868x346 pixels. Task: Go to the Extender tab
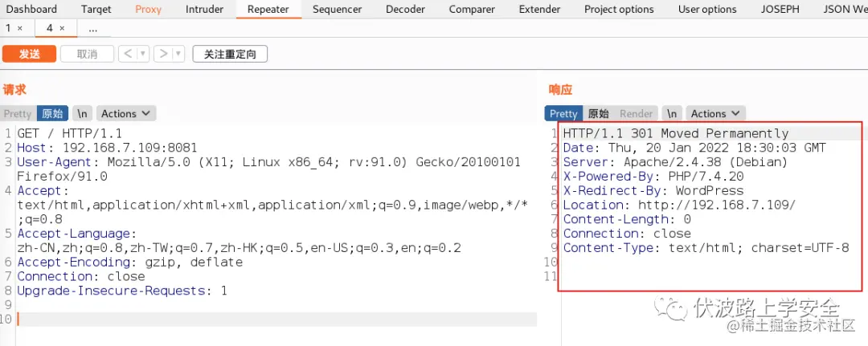[x=539, y=10]
